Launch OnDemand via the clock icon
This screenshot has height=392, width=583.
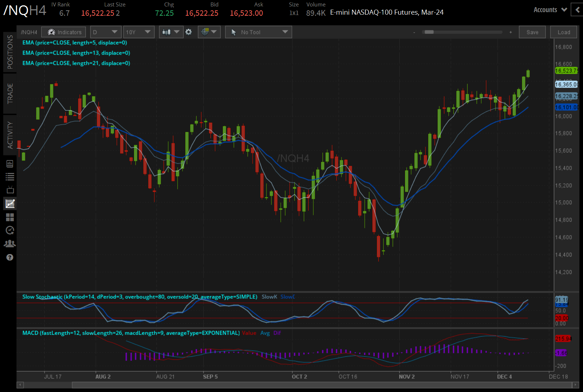[x=10, y=230]
